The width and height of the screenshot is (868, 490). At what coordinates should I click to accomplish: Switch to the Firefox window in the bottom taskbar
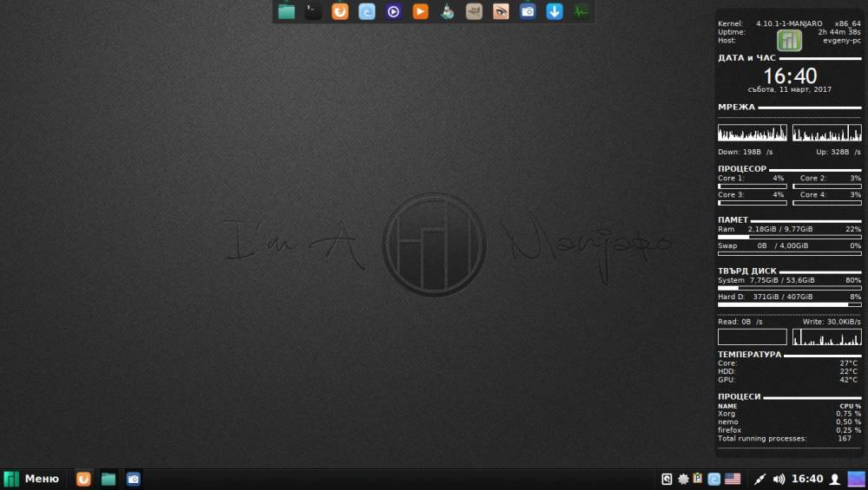(83, 479)
